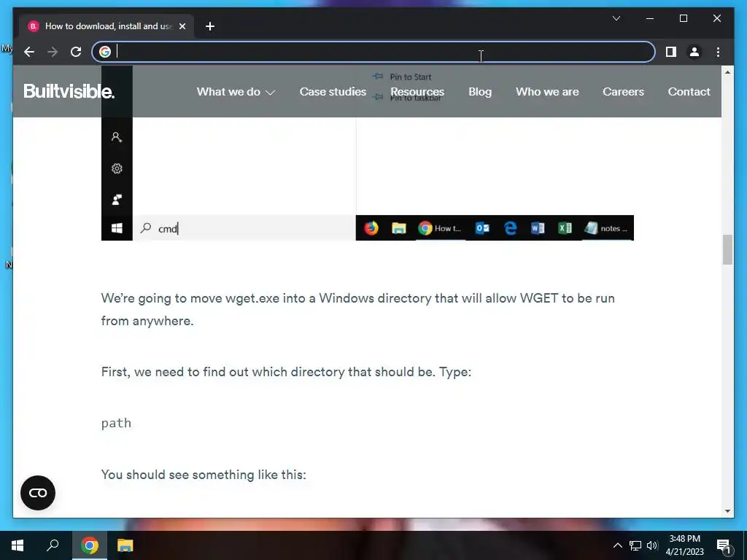The image size is (747, 560).
Task: Open a new browser tab
Action: 209,26
